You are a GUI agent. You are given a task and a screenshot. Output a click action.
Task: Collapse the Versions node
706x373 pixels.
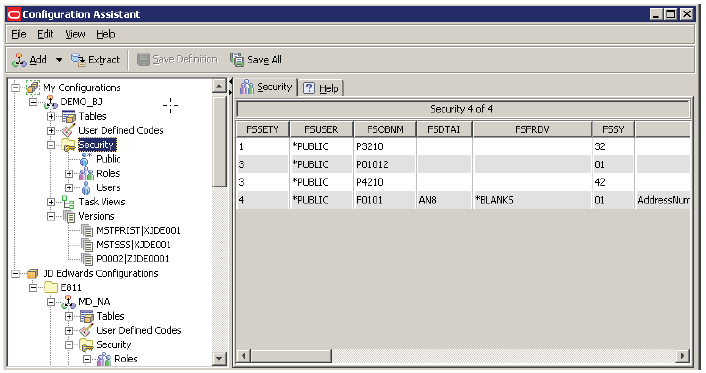pyautogui.click(x=51, y=216)
